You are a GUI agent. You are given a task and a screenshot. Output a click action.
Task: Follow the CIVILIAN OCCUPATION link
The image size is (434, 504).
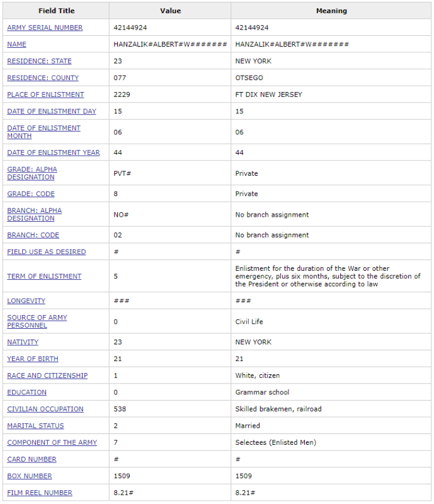[45, 409]
